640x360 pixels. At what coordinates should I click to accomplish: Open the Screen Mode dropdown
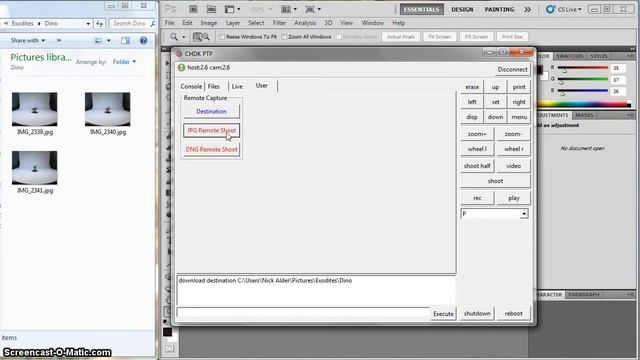(313, 9)
